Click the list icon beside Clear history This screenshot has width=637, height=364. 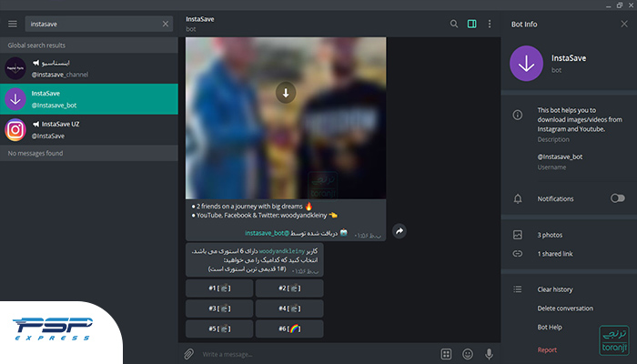click(518, 289)
